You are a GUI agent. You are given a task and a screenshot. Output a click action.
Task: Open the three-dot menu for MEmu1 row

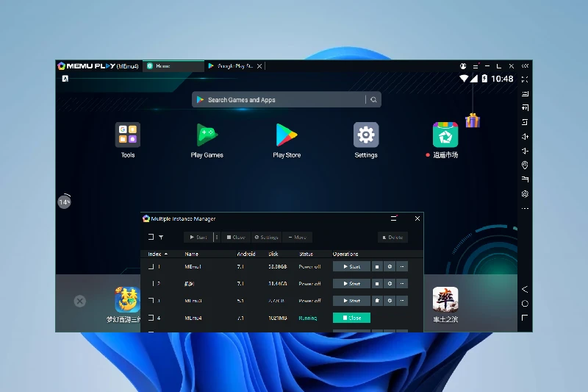(401, 266)
